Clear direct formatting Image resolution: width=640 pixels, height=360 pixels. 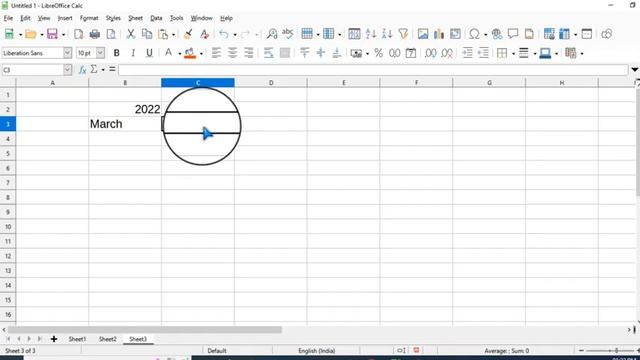(x=204, y=34)
